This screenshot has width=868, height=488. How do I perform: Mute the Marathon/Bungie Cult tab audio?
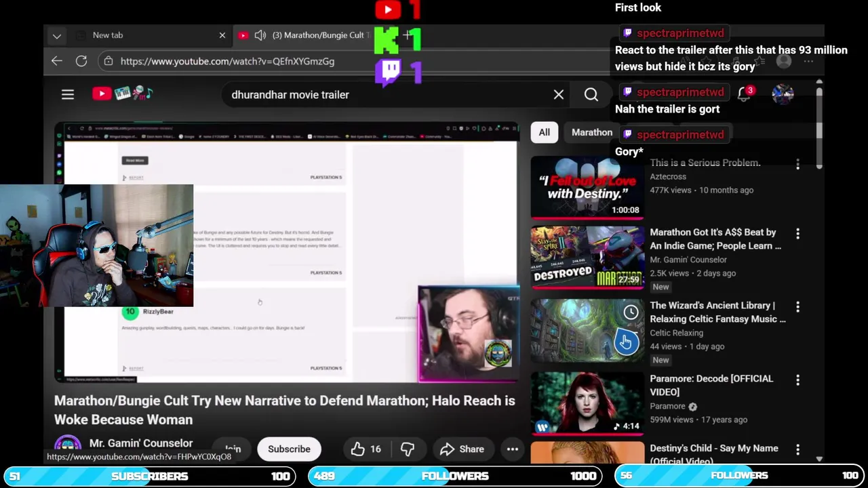pyautogui.click(x=260, y=35)
